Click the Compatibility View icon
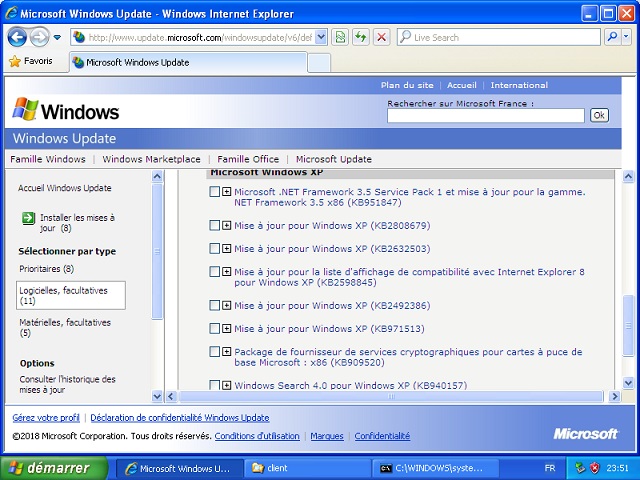The height and width of the screenshot is (480, 640). coord(340,37)
